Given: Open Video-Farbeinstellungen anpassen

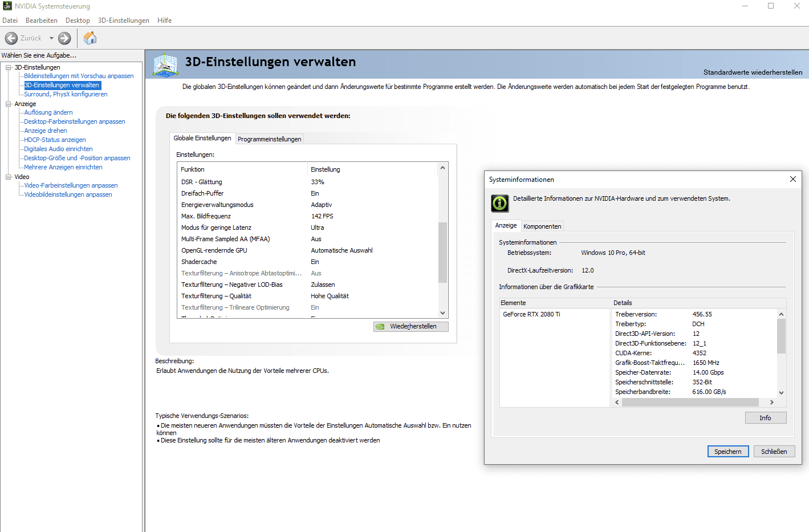Looking at the screenshot, I should (x=71, y=185).
